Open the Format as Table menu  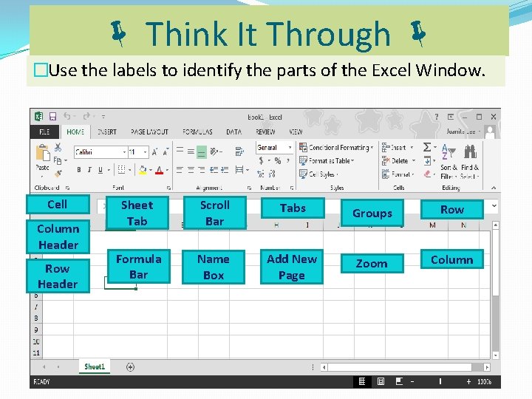pos(327,160)
